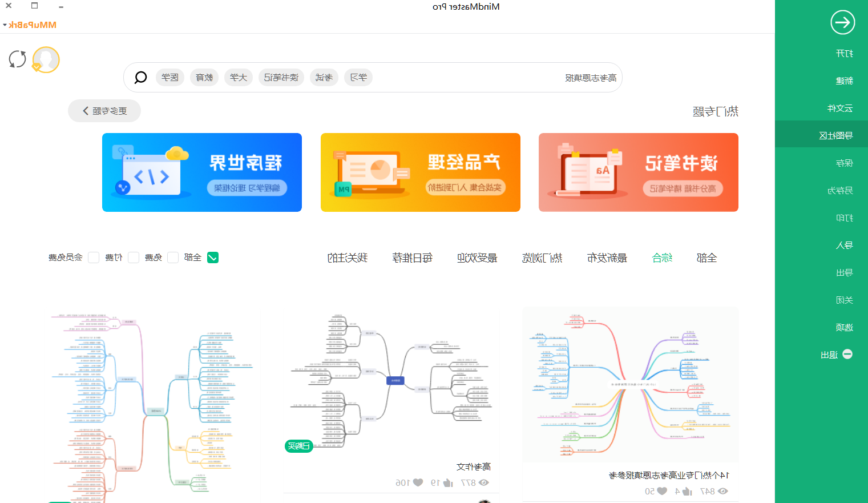Image resolution: width=868 pixels, height=503 pixels.
Task: Click the 热门专题 heading
Action: click(x=716, y=111)
